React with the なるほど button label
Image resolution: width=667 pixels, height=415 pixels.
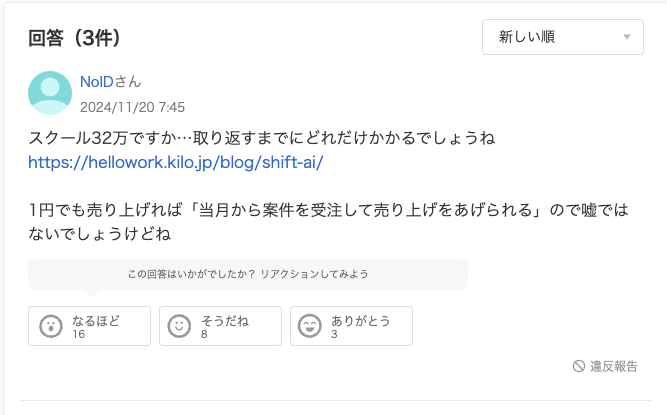(96, 320)
